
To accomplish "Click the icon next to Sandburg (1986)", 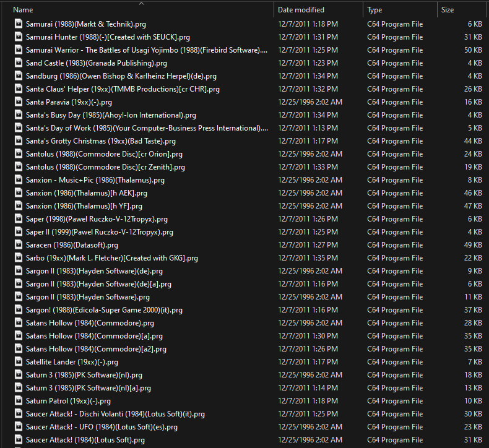I will [19, 76].
